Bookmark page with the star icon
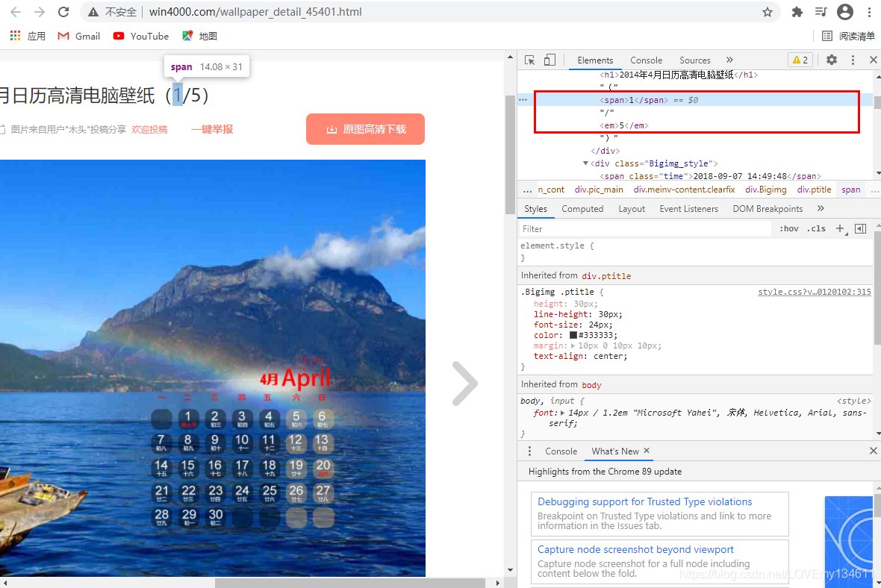 (768, 12)
